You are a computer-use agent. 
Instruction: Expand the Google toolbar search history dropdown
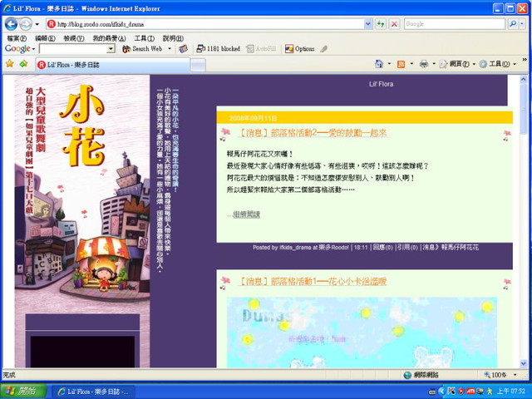point(111,49)
